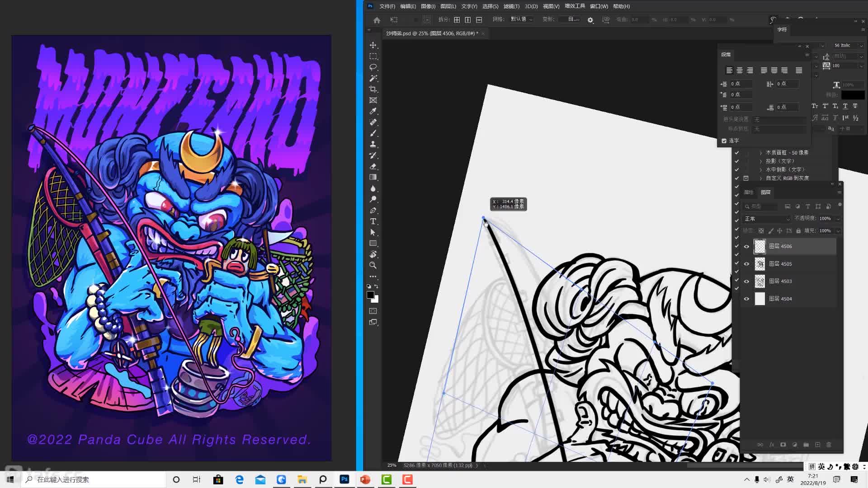Click the character color black swatch
Viewport: 868px width, 488px height.
pos(853,95)
